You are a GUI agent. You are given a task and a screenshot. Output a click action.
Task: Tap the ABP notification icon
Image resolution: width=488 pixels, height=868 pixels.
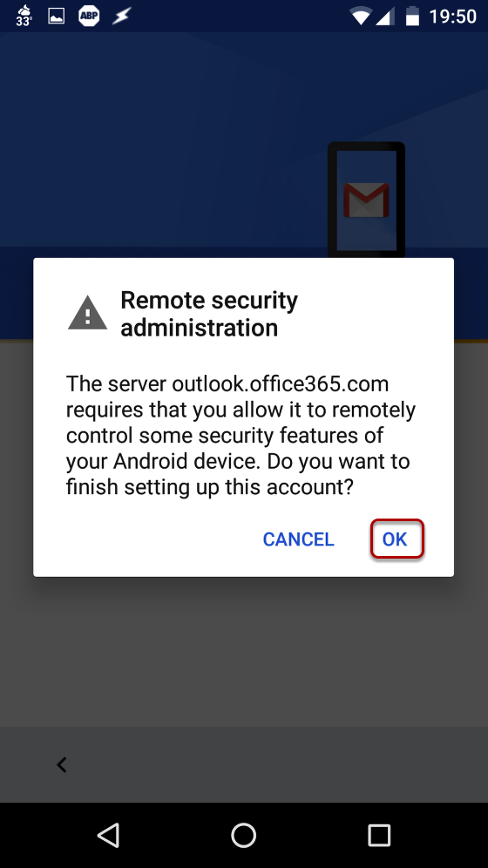(x=89, y=16)
